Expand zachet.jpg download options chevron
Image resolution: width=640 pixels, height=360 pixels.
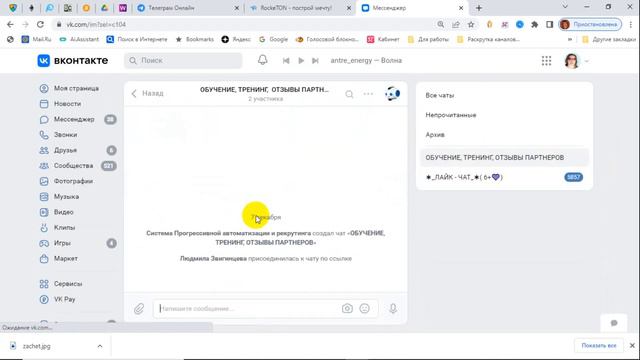100,346
